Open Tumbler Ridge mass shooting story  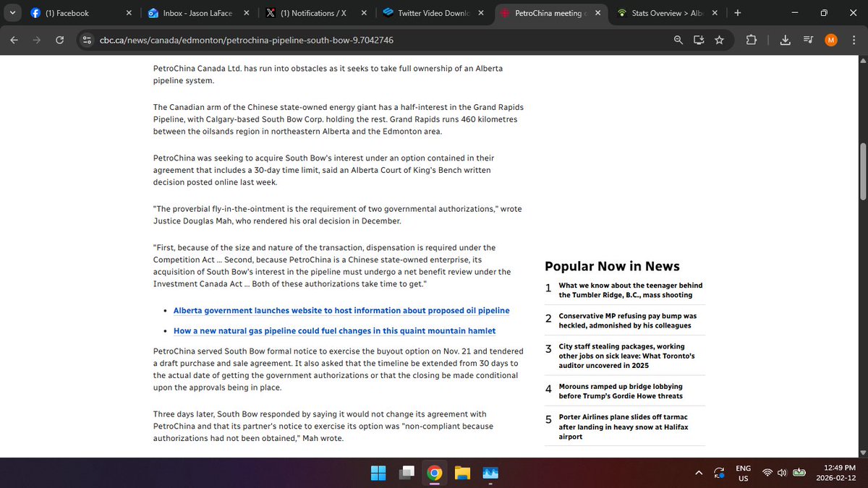point(631,290)
